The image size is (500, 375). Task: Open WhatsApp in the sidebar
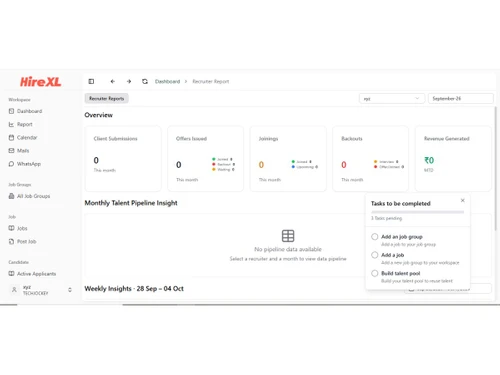29,164
